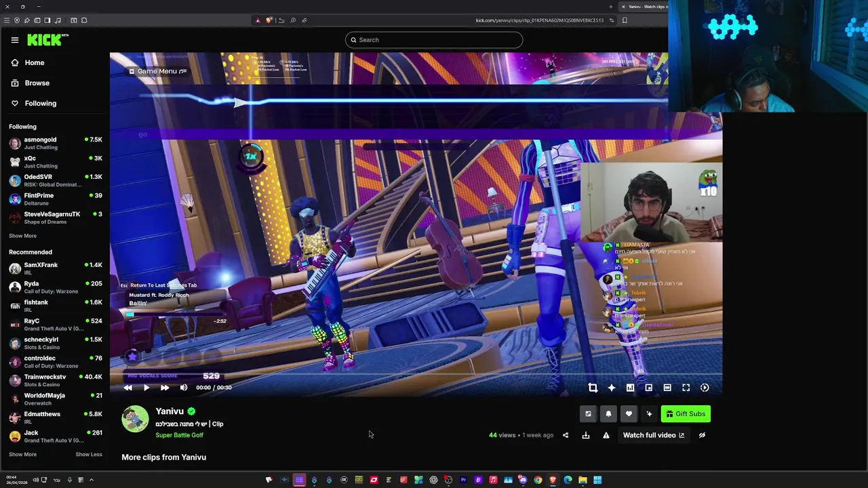The height and width of the screenshot is (488, 868).
Task: Open RayC recommended channel
Action: tap(55, 325)
